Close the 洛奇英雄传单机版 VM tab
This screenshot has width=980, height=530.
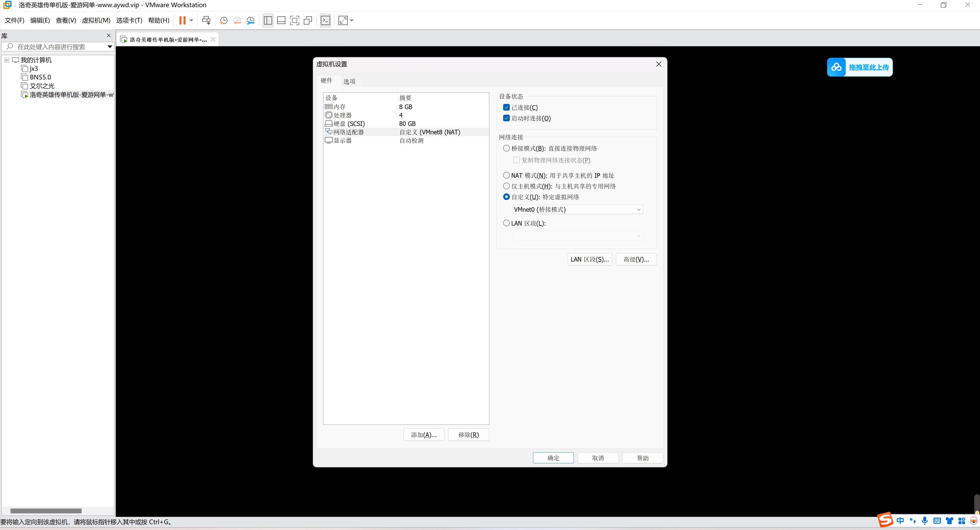click(213, 39)
